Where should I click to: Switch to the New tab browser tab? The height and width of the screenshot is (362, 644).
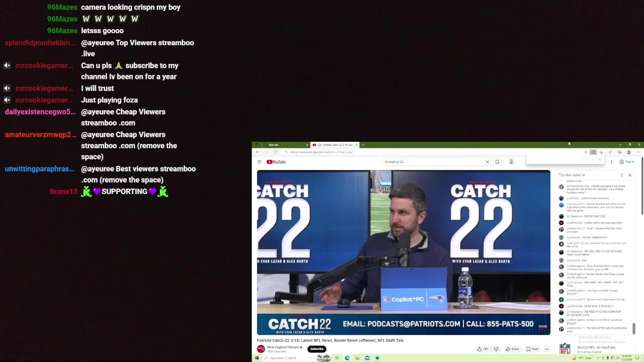click(x=282, y=145)
